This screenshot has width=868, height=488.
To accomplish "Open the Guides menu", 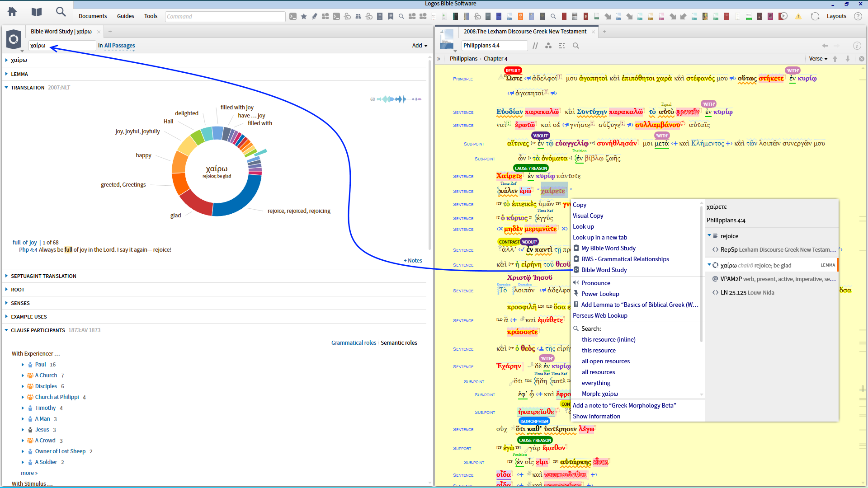I will tap(125, 16).
